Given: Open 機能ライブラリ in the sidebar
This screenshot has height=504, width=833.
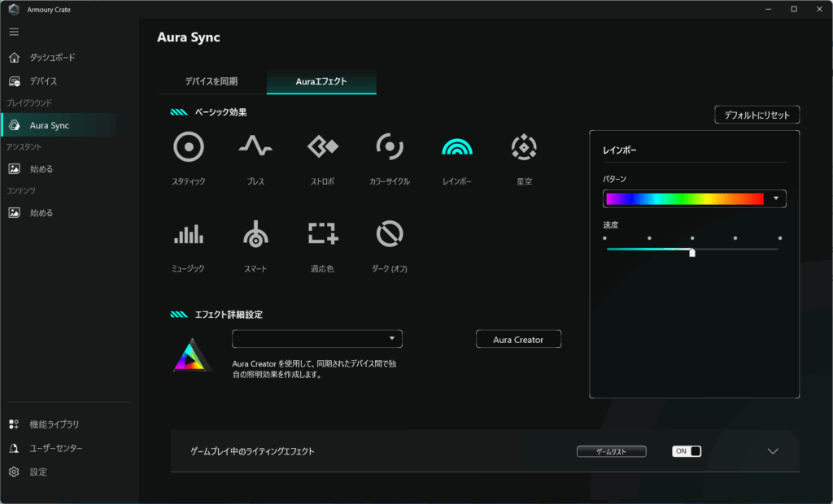Looking at the screenshot, I should pos(55,424).
